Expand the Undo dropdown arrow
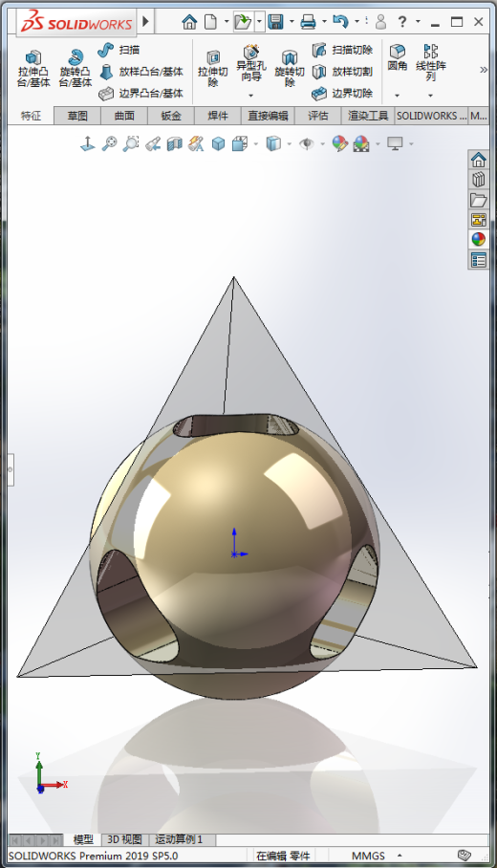Image resolution: width=497 pixels, height=868 pixels. [x=357, y=22]
